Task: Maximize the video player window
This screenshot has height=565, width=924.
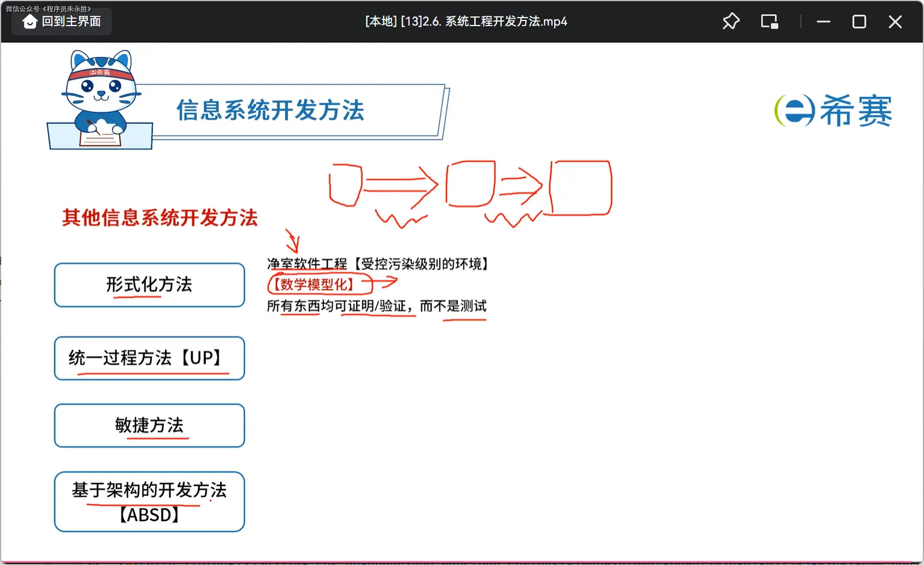Action: pyautogui.click(x=859, y=22)
